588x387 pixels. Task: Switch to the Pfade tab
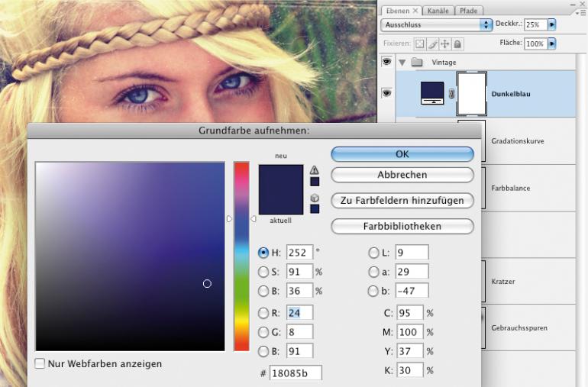(x=469, y=11)
